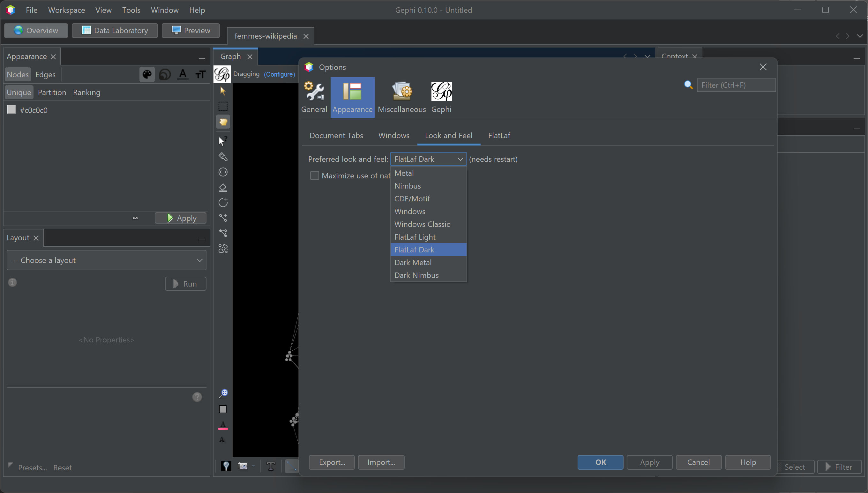
Task: Open the Edit node tool
Action: coord(223,140)
